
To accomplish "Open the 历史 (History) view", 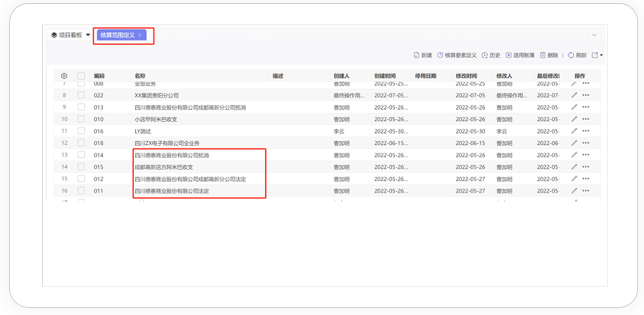I will coord(485,55).
